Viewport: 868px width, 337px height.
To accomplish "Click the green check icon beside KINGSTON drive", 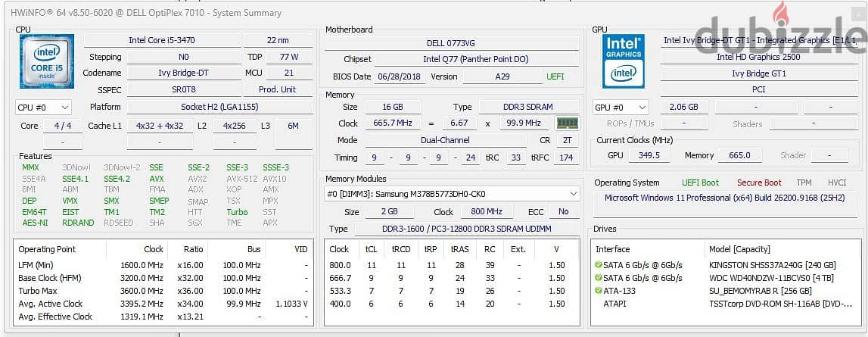I will [599, 265].
